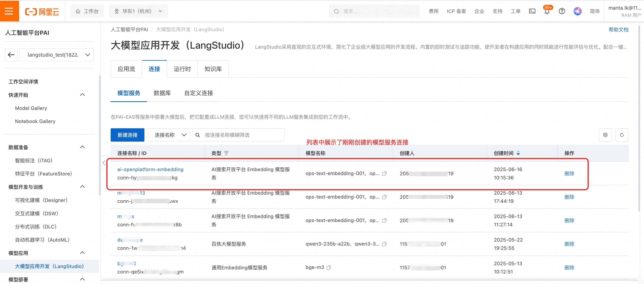
Task: Filter the 类型 column
Action: [226, 153]
